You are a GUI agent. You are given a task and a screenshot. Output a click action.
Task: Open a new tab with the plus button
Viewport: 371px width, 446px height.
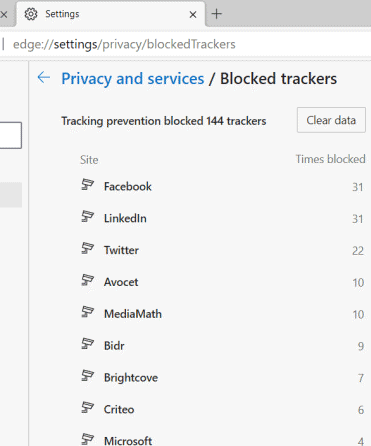pyautogui.click(x=217, y=14)
